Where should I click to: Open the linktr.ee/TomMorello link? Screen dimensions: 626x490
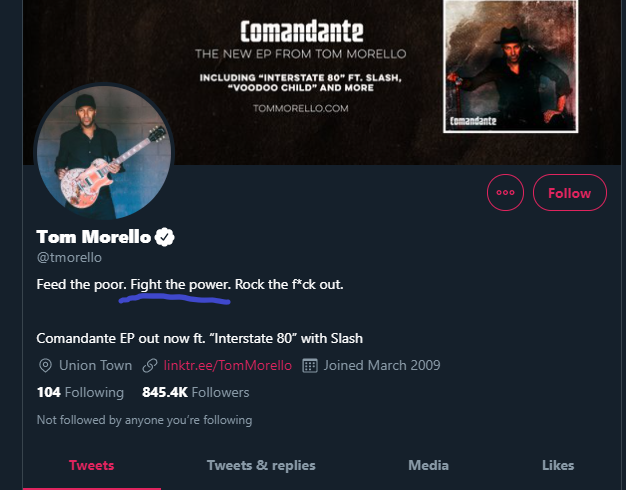(x=229, y=365)
